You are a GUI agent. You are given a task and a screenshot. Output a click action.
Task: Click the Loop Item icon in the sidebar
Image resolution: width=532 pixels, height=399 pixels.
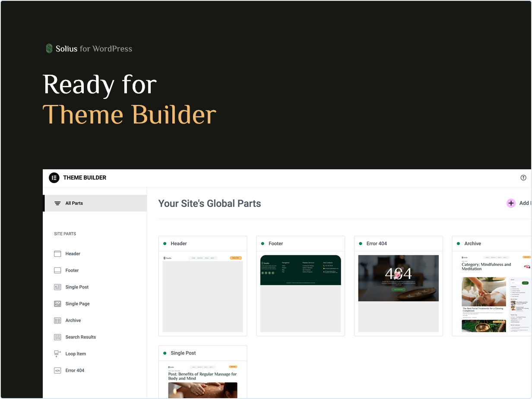[57, 354]
